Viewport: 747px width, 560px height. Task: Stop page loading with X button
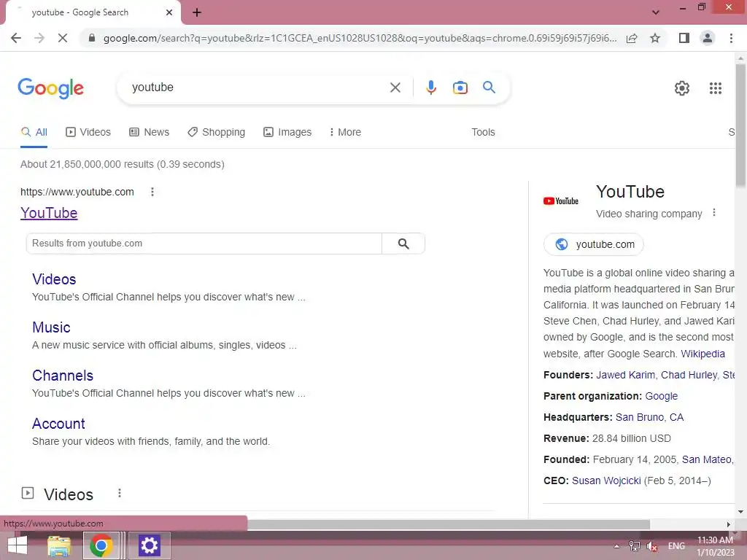coord(63,38)
